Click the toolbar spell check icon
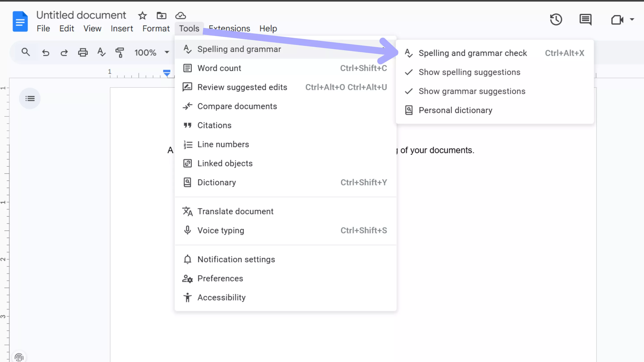 101,53
